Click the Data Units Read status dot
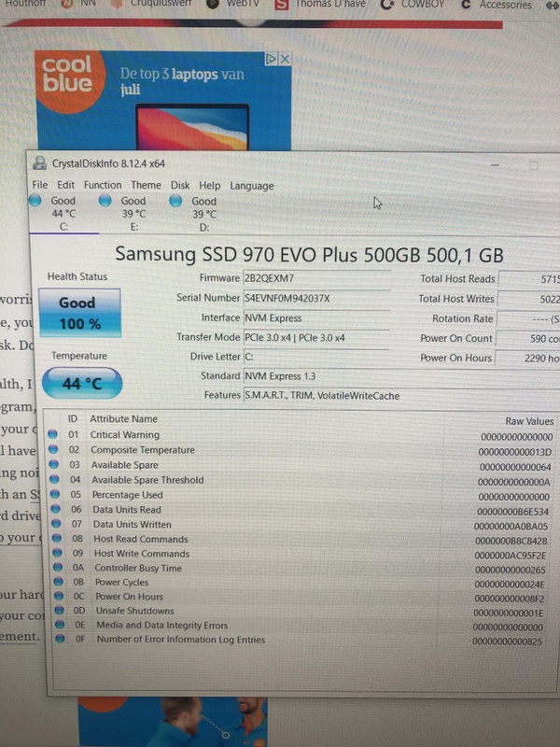Image resolution: width=560 pixels, height=747 pixels. pos(56,509)
